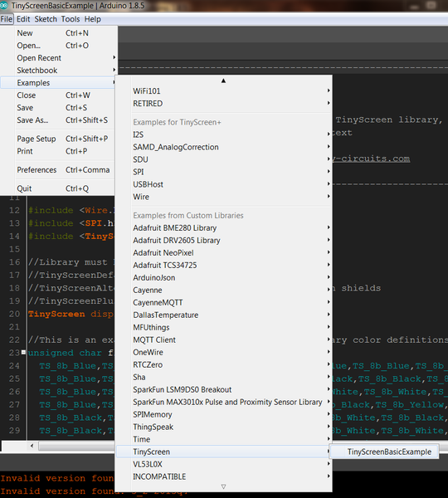Open MFUthings examples

[x=224, y=328]
